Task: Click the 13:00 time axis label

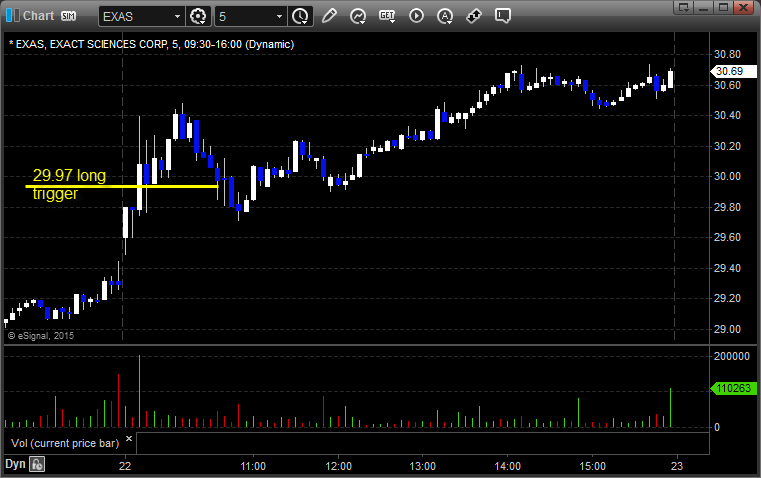Action: tap(423, 466)
